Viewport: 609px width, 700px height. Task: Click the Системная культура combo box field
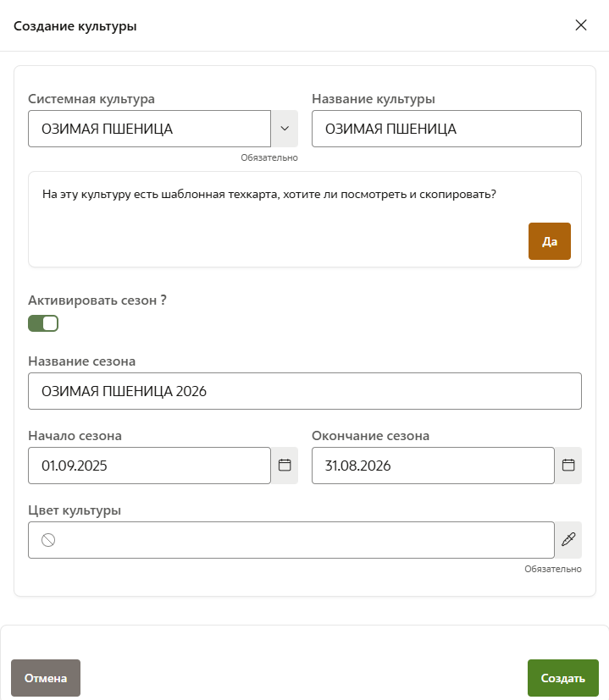[149, 129]
